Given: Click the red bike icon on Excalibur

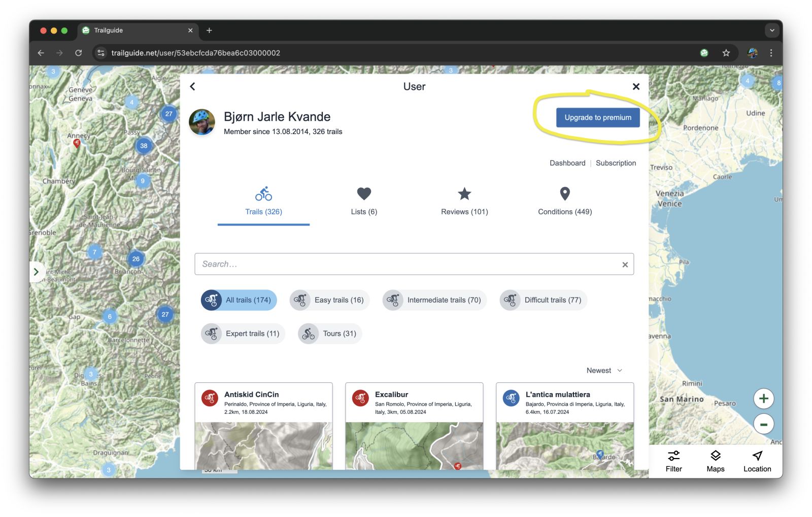Looking at the screenshot, I should coord(360,398).
